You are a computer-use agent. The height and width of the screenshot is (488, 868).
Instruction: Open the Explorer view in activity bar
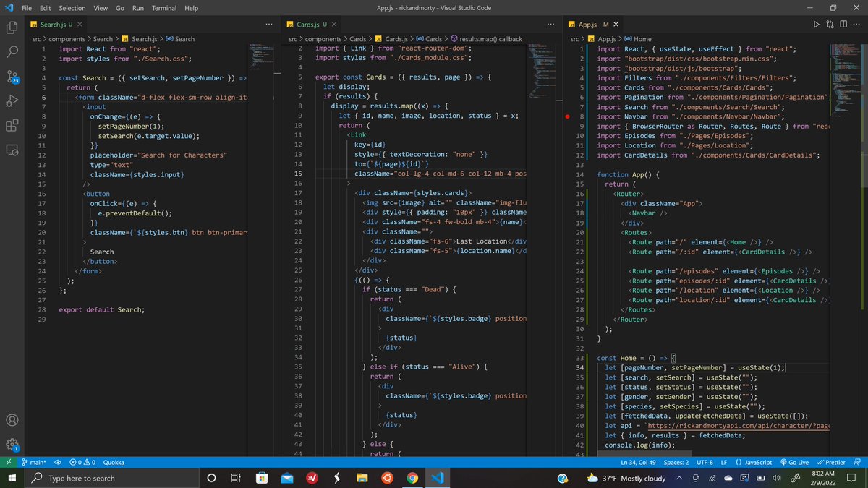[x=12, y=27]
